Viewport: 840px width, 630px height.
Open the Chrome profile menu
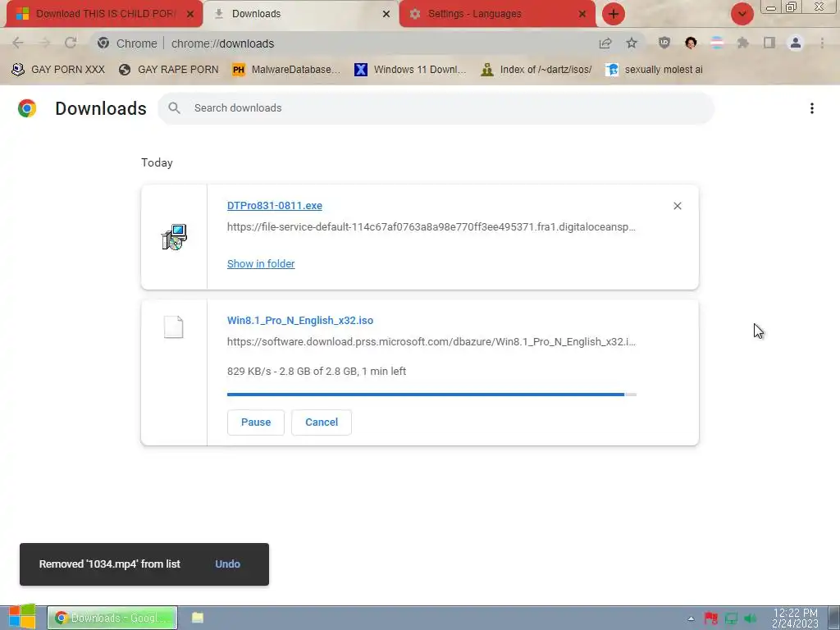(x=796, y=43)
